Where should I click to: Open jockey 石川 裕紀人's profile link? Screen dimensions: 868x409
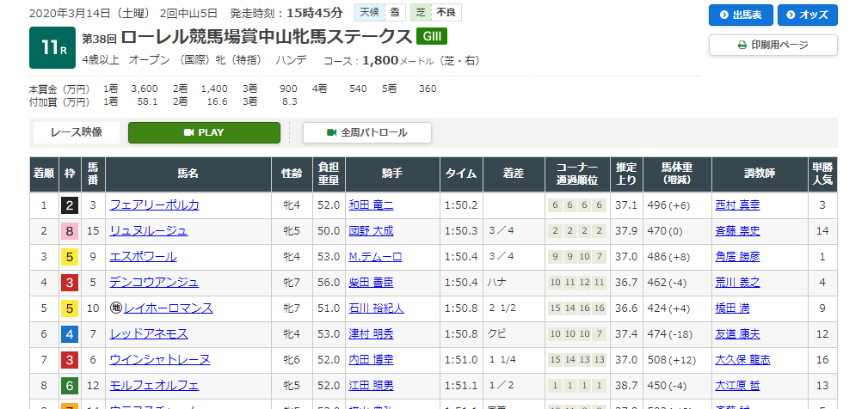[379, 308]
